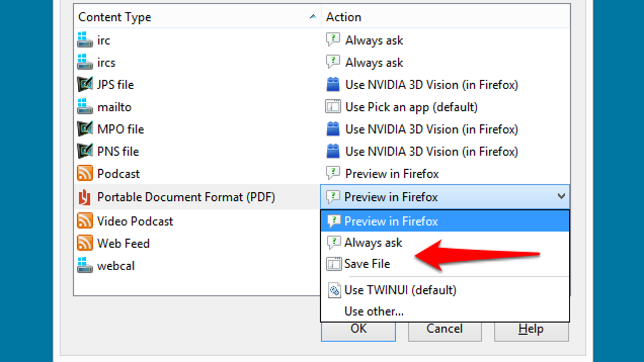Select the Podcast row label

(x=118, y=174)
